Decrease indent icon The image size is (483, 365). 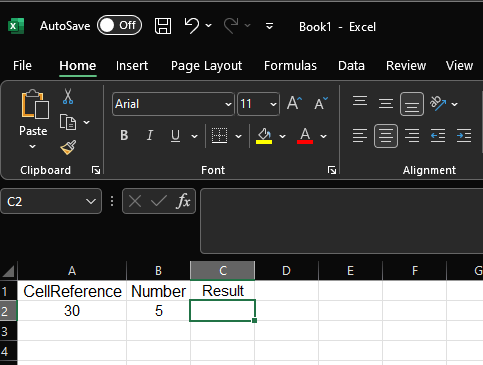coord(438,136)
